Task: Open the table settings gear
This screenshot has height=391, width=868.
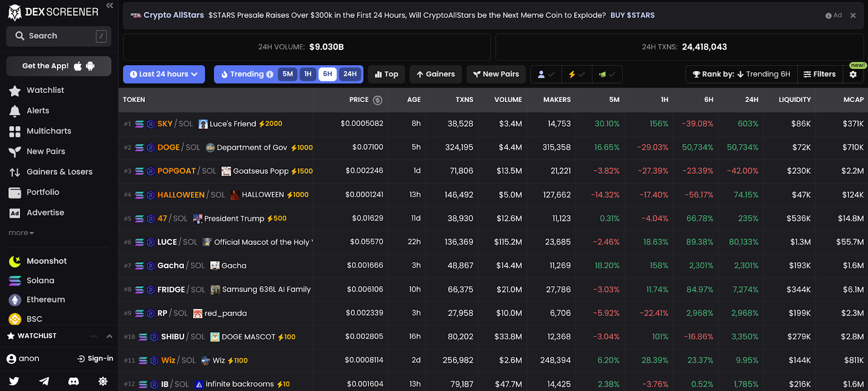Action: [853, 74]
